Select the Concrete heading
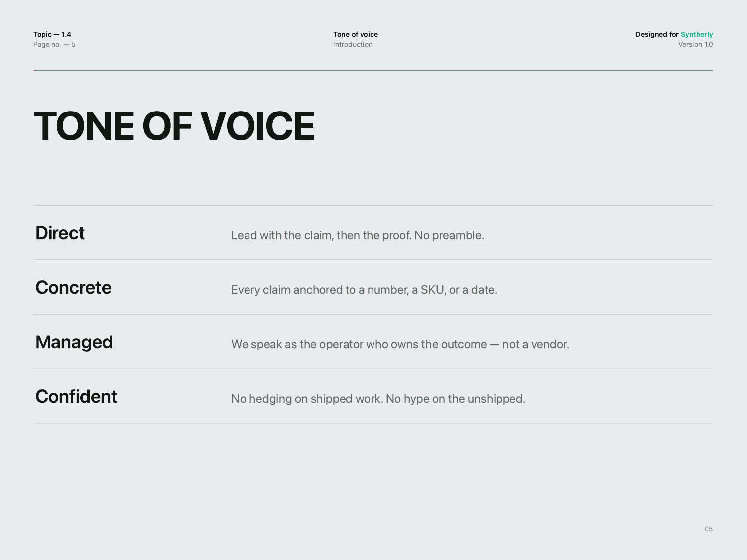The width and height of the screenshot is (747, 560). 74,287
